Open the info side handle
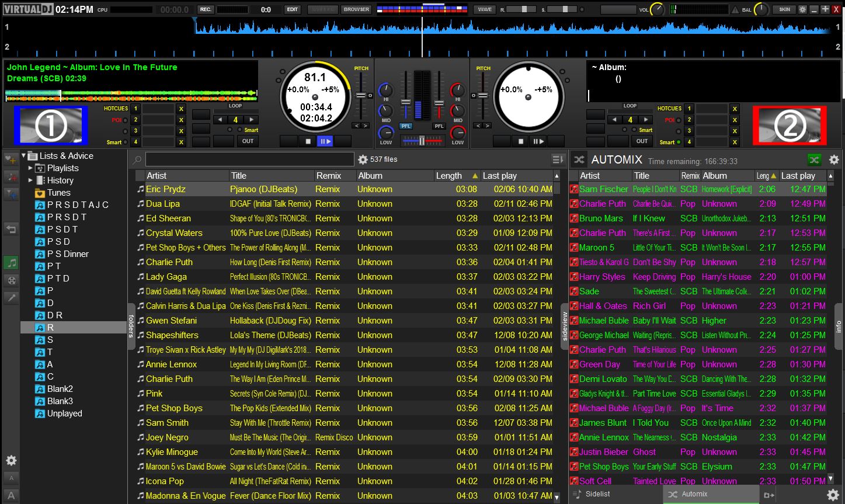This screenshot has height=504, width=845. click(x=838, y=326)
